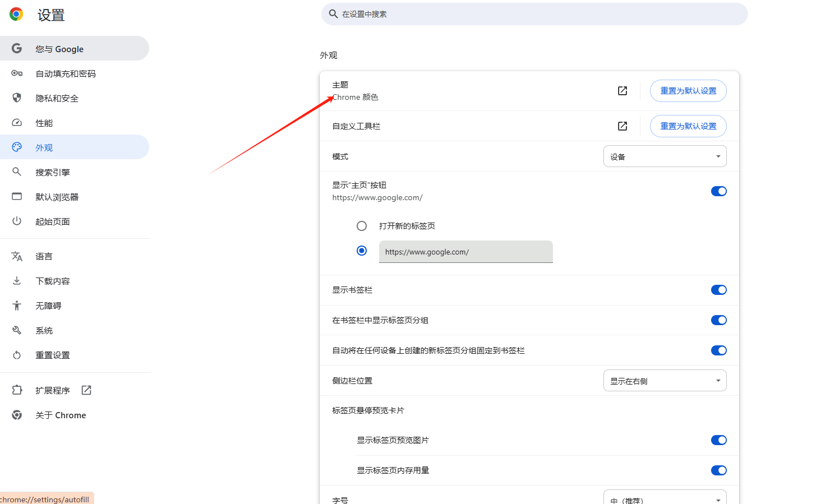Viewport: 830px width, 504px height.
Task: Click the 主题 Chrome 颜色 row
Action: pyautogui.click(x=529, y=91)
